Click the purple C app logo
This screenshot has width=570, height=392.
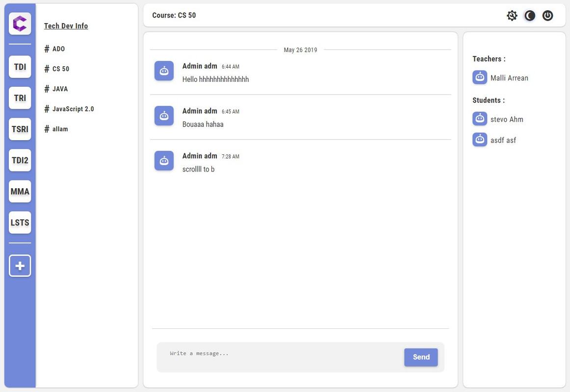(20, 24)
